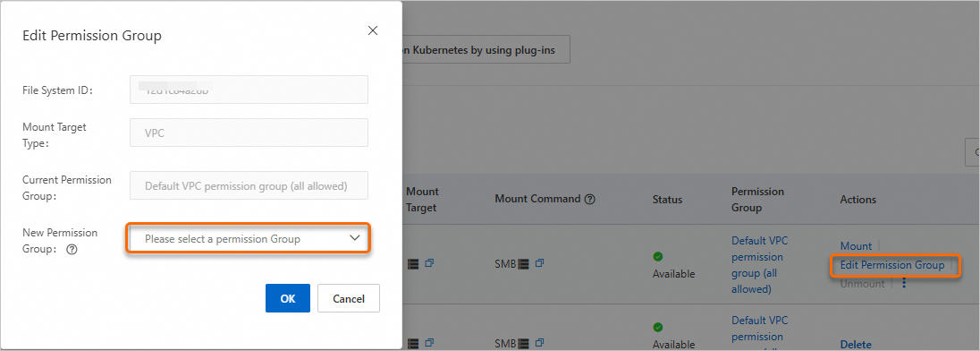Click first row SMB command list icon
Viewport: 980px width, 351px height.
pos(524,264)
